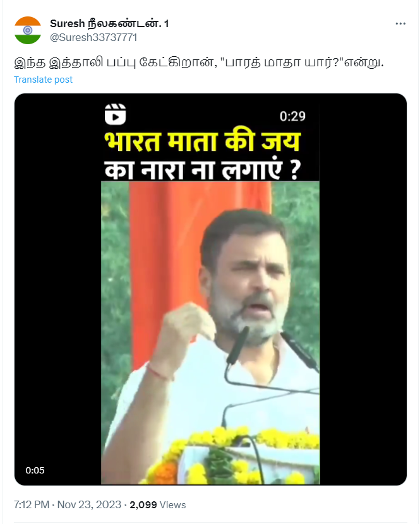Image resolution: width=420 pixels, height=524 pixels.
Task: Click the 0:05 duration badge
Action: click(x=35, y=470)
